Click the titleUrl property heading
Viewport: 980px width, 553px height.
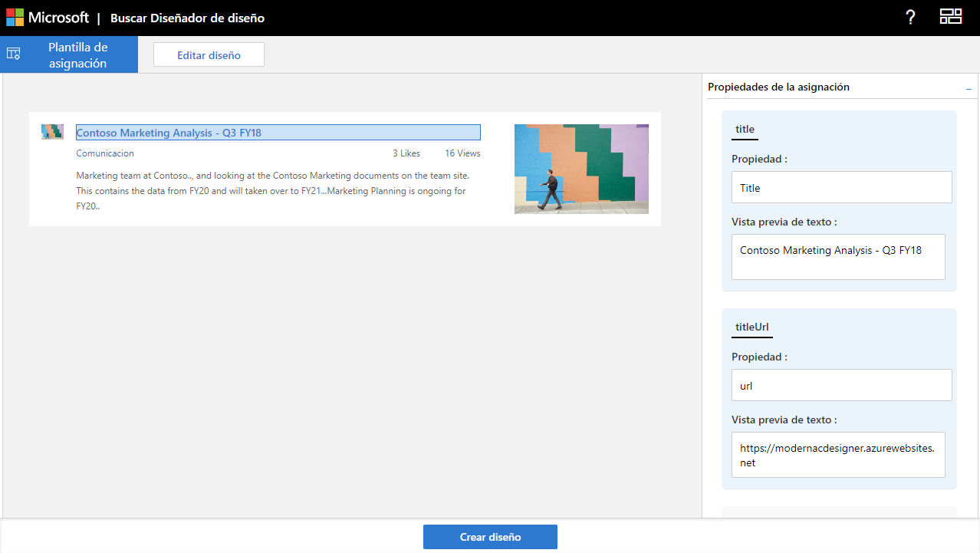point(751,328)
